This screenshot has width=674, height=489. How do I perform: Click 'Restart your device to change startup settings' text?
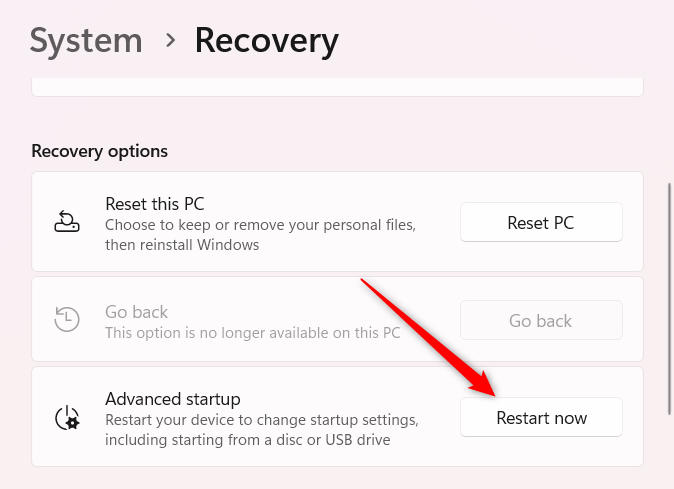(262, 420)
